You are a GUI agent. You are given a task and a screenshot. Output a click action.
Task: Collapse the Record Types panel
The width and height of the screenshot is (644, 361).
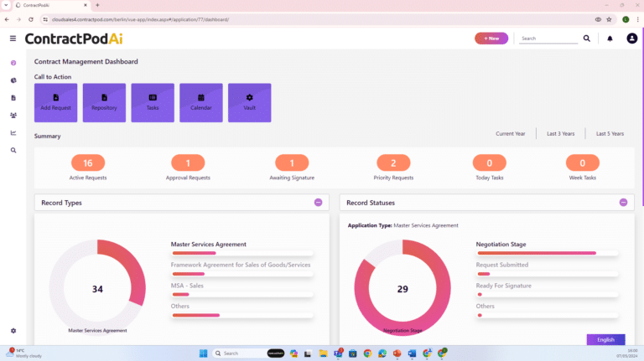319,202
